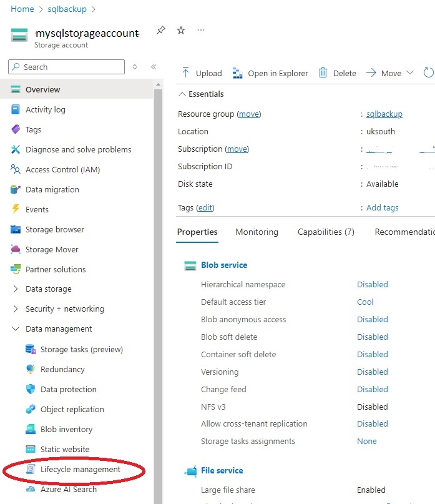Click None value for Storage tasks assignments
Screen dimensions: 435x504
pyautogui.click(x=367, y=442)
